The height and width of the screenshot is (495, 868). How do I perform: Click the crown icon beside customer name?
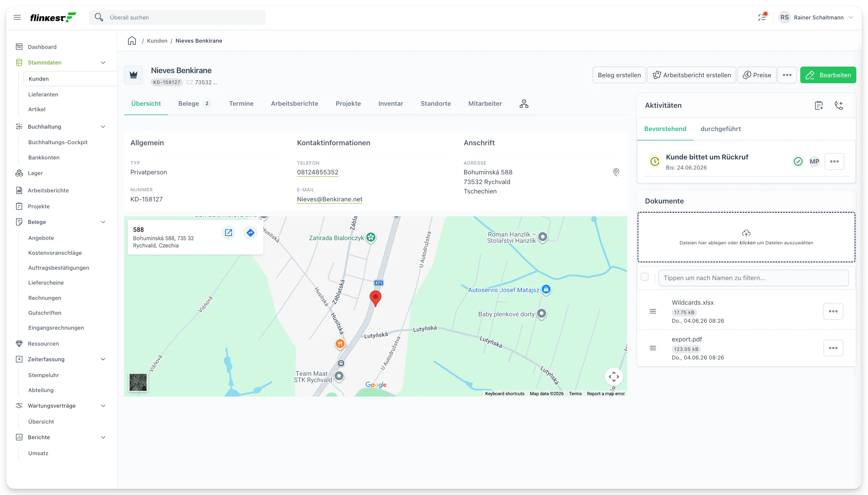(x=133, y=75)
